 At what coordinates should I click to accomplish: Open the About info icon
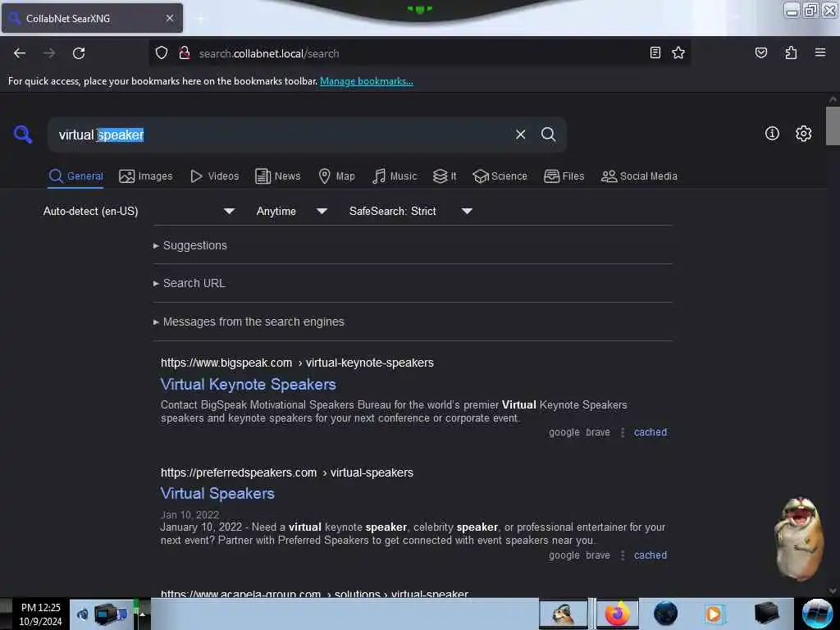[x=772, y=134]
